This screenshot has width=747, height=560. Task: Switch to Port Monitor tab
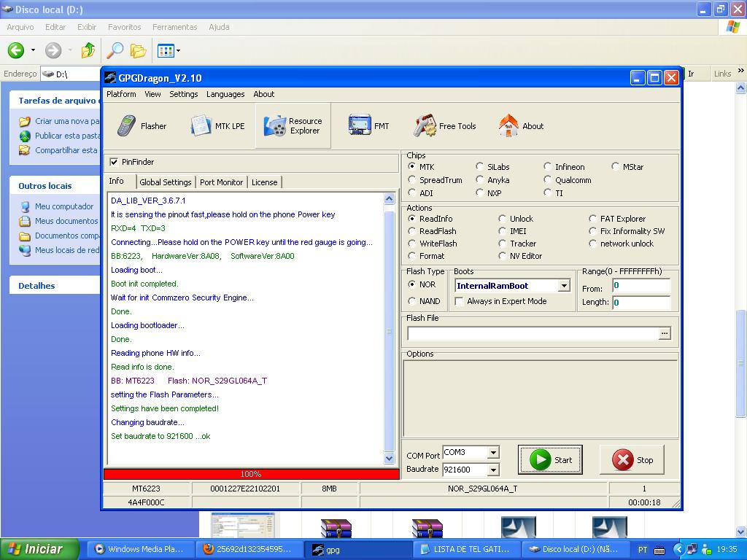pos(221,182)
